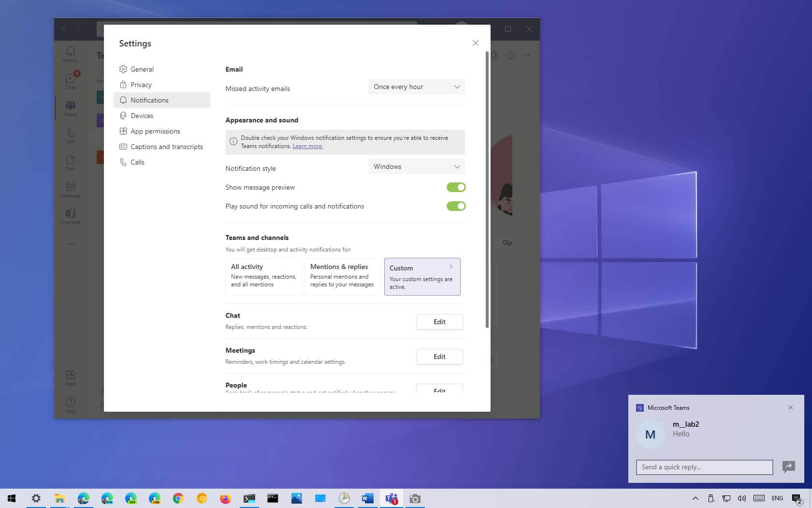Open the Activity feed in the sidebar
Viewport: 812px width, 508px height.
(x=71, y=53)
